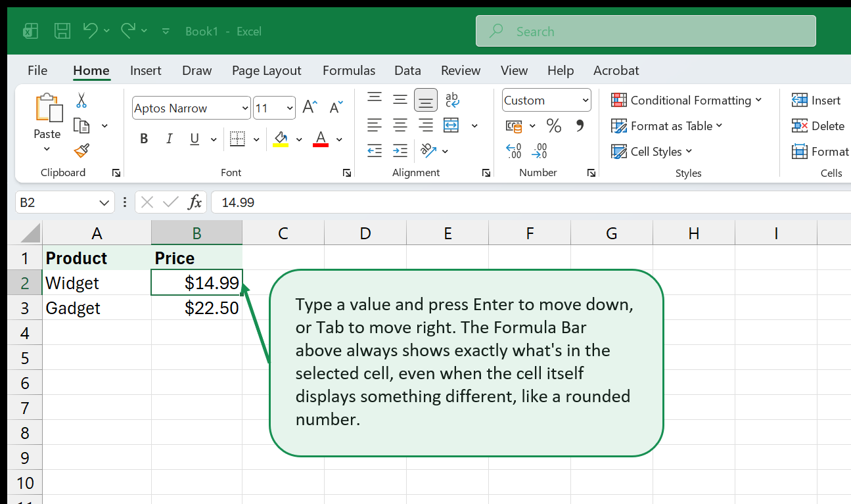
Task: Activate the Format Painter brush
Action: pyautogui.click(x=81, y=150)
